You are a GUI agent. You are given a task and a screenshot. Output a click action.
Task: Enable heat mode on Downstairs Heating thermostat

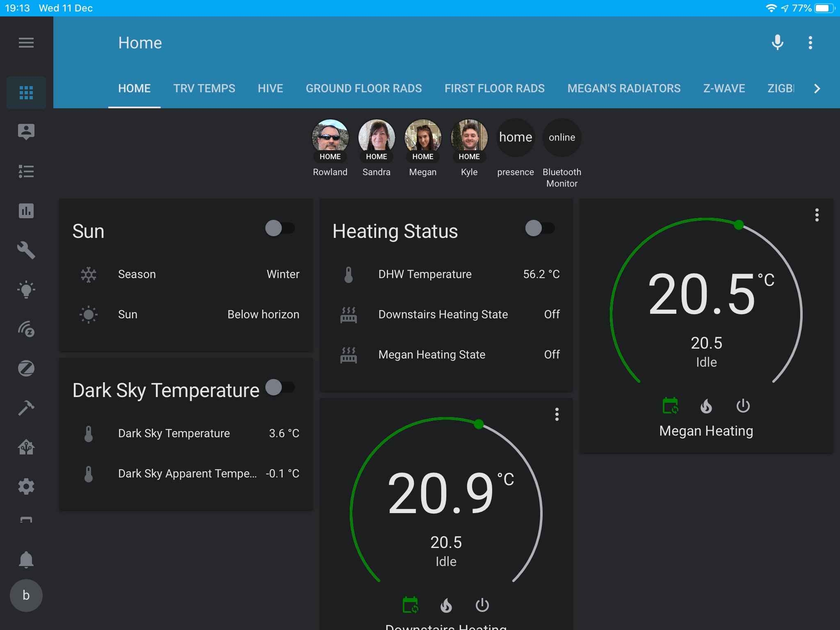[x=447, y=605]
